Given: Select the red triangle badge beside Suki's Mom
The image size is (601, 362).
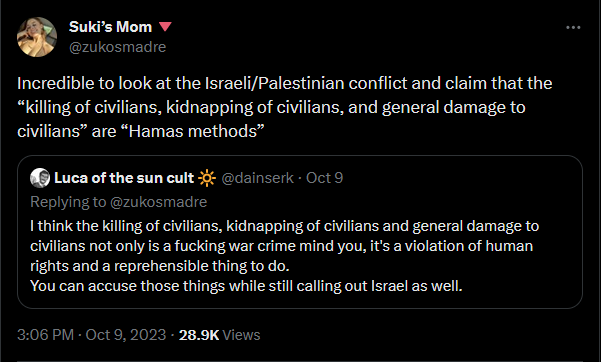Looking at the screenshot, I should [165, 27].
